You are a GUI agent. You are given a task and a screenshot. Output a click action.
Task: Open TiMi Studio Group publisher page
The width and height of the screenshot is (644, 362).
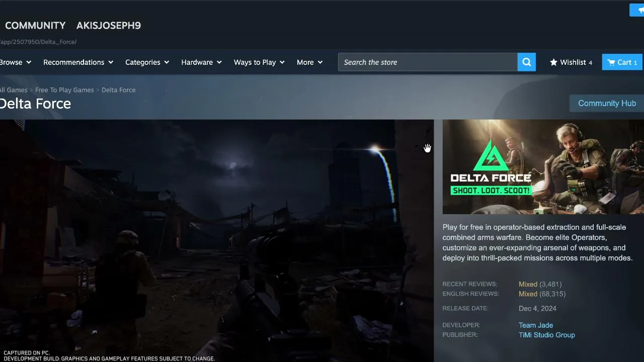pyautogui.click(x=547, y=335)
